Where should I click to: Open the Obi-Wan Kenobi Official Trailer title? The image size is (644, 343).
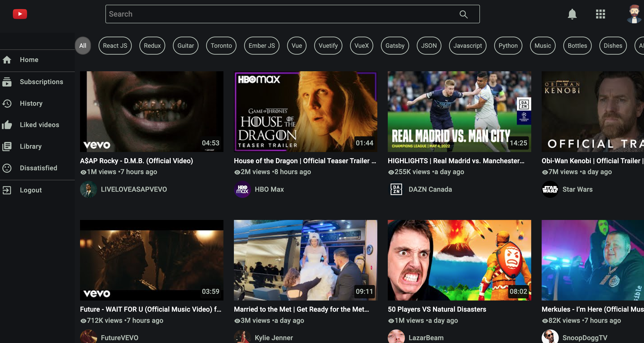pos(592,161)
